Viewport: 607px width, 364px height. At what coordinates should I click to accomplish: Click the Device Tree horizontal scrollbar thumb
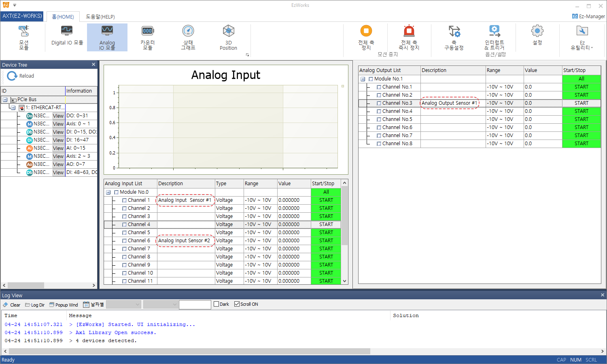click(26, 285)
